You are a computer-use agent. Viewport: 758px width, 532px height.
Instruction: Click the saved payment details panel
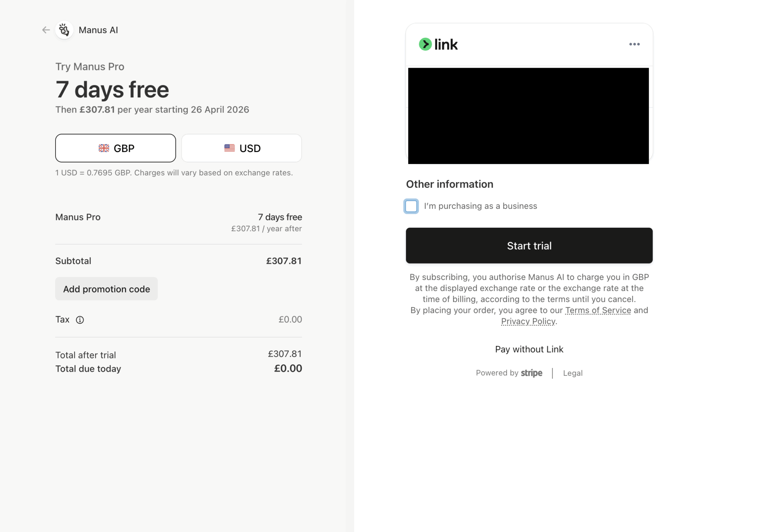[x=529, y=116]
